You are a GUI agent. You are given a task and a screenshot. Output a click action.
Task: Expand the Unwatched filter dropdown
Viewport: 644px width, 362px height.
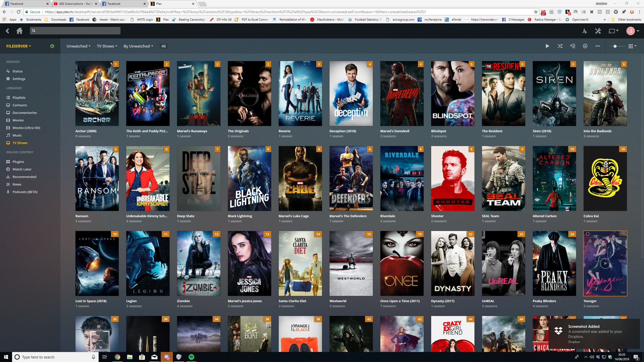coord(78,46)
